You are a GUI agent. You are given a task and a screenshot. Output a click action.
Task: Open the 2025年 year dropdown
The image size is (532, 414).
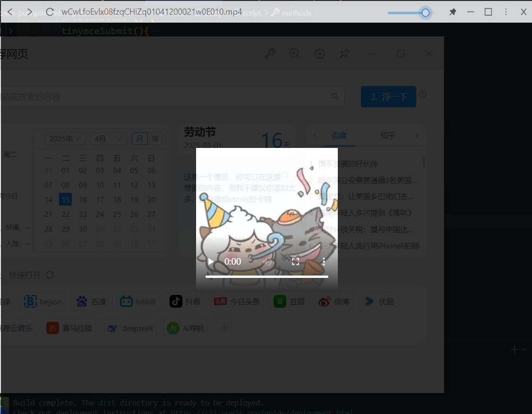click(x=65, y=139)
